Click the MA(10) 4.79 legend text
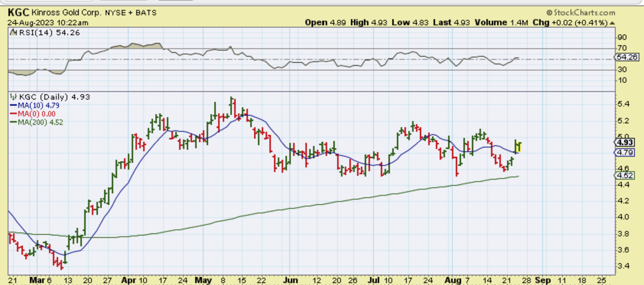The image size is (644, 285). 38,105
